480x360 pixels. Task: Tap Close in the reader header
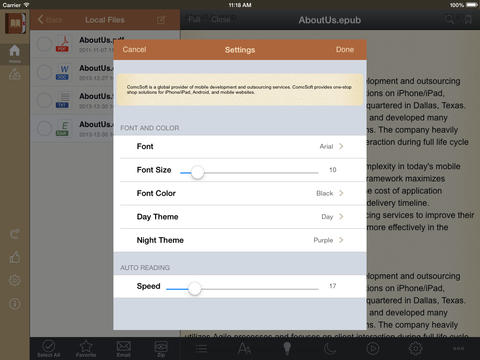221,20
